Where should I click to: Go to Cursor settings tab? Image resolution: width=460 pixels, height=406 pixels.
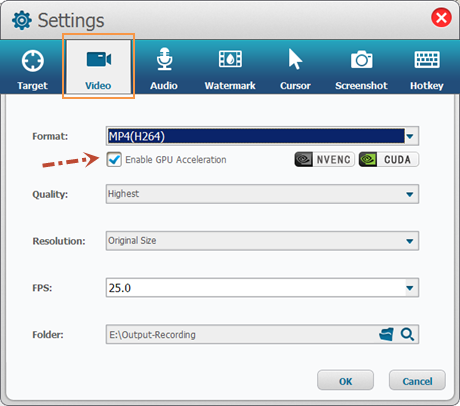(x=295, y=69)
